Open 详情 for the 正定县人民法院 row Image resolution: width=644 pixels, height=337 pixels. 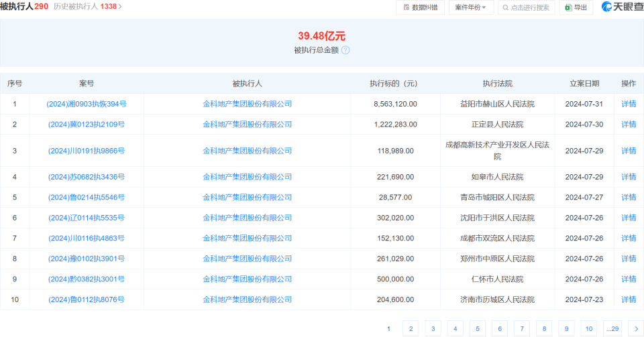pos(629,125)
